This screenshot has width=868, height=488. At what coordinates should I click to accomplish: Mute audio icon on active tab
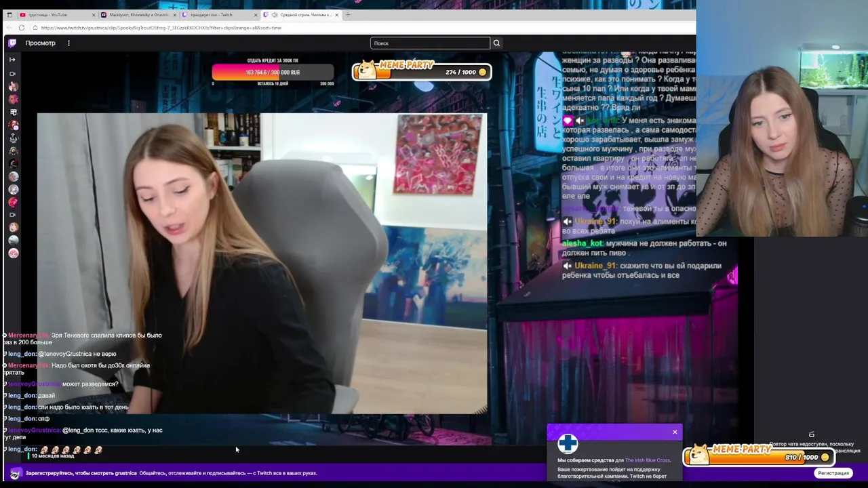pyautogui.click(x=275, y=14)
